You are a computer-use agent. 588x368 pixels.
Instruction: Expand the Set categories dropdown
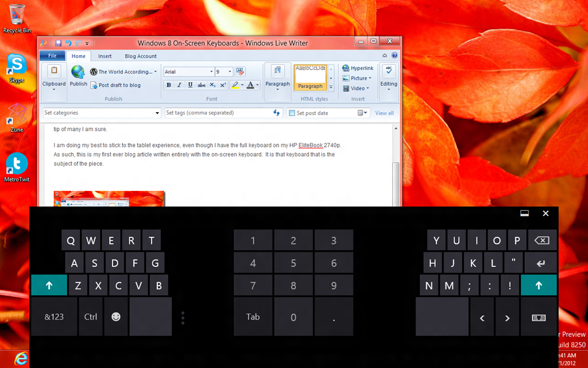[x=157, y=113]
